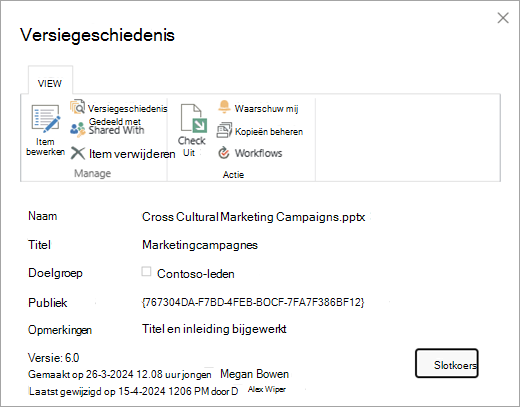
Task: Open Workflows from Actie group
Action: [x=258, y=153]
